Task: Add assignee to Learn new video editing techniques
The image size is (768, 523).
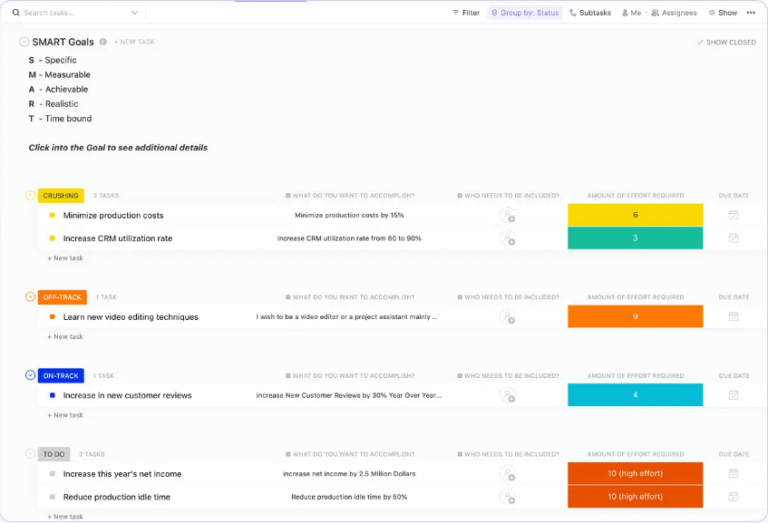Action: pos(507,317)
